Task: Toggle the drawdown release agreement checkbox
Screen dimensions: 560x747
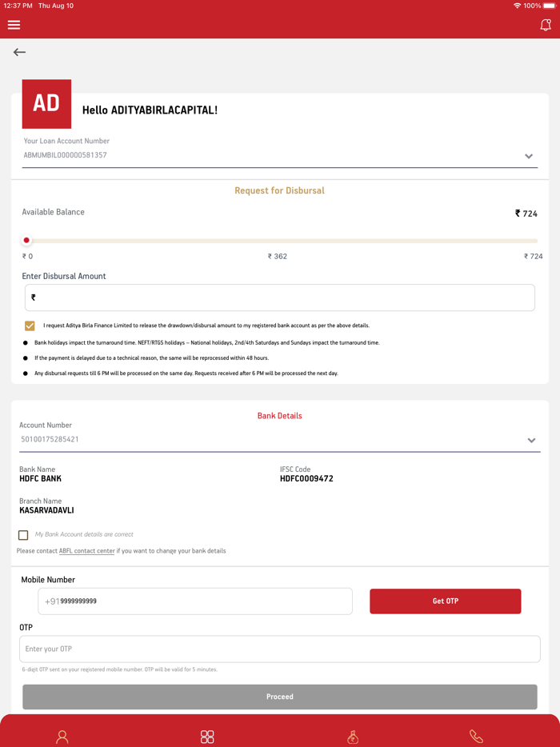Action: 30,326
